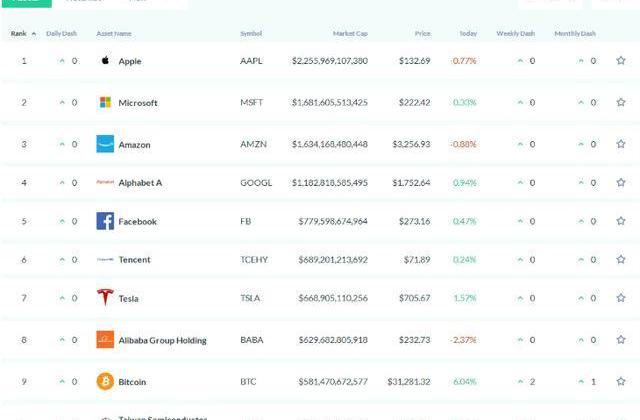640x420 pixels.
Task: Star the Bitcoin row
Action: 620,381
